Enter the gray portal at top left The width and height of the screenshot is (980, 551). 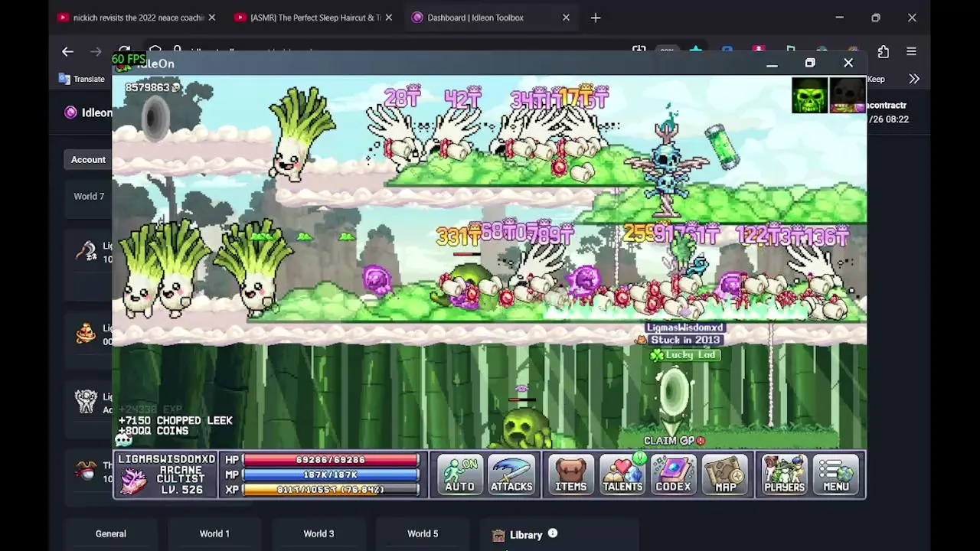point(156,120)
